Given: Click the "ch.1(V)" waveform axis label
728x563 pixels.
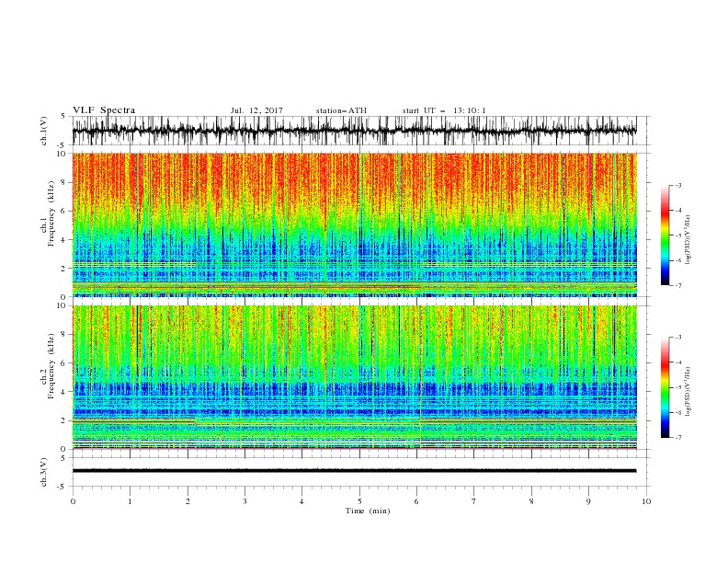Looking at the screenshot, I should tap(44, 131).
